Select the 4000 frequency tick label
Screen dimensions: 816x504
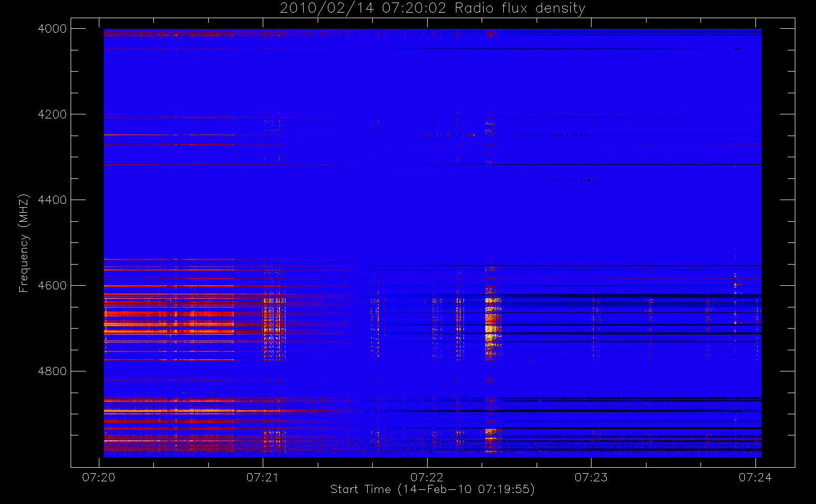[x=52, y=29]
